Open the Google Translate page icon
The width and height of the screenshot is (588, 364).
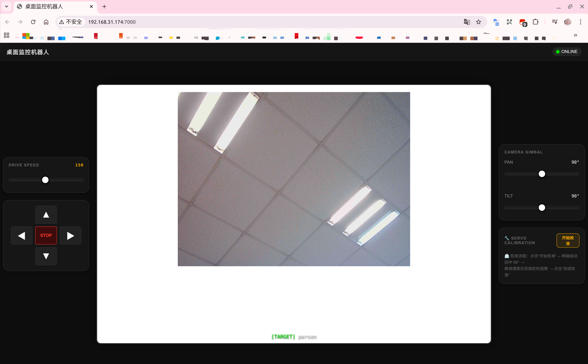467,22
